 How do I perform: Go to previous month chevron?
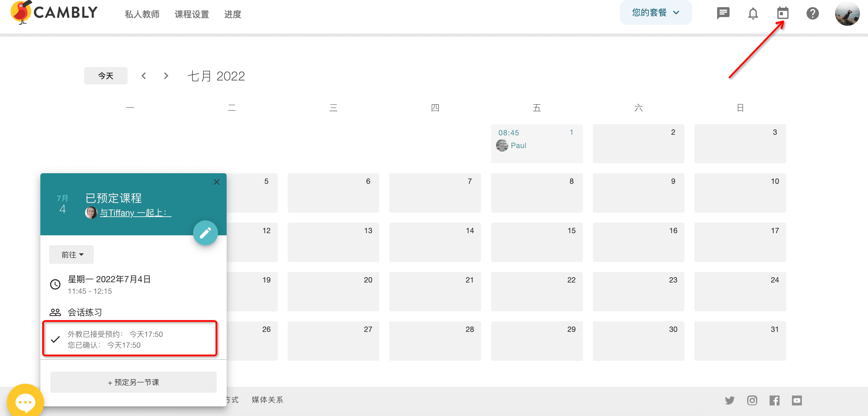(144, 76)
